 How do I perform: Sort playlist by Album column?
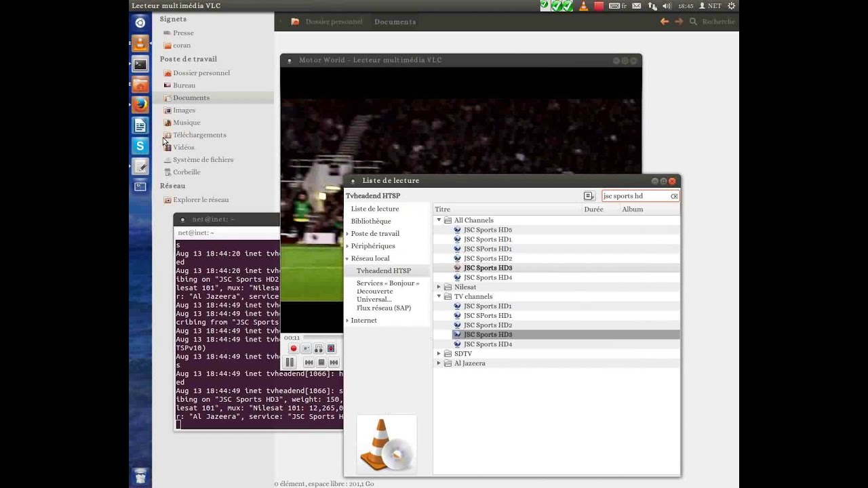[650, 209]
